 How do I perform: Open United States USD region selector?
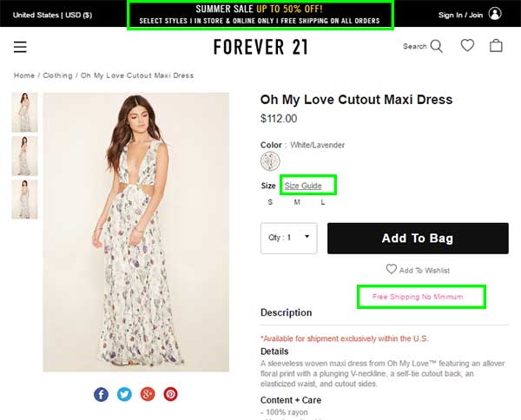coord(52,14)
